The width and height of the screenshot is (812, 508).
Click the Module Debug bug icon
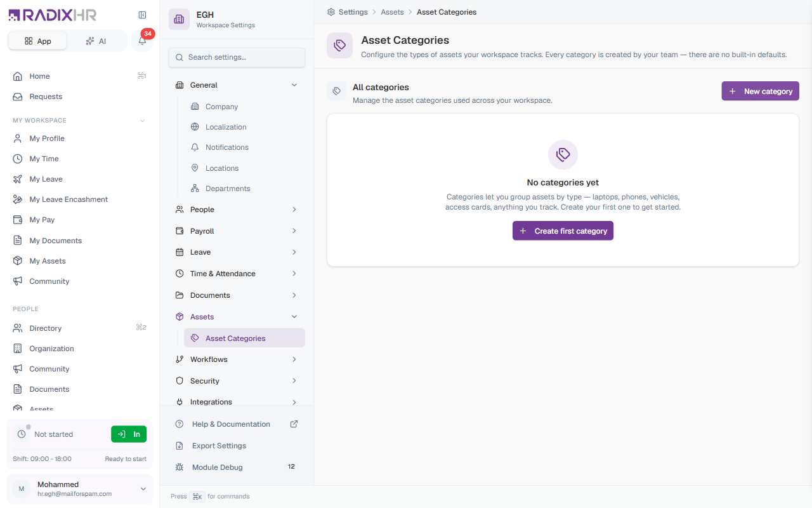180,467
